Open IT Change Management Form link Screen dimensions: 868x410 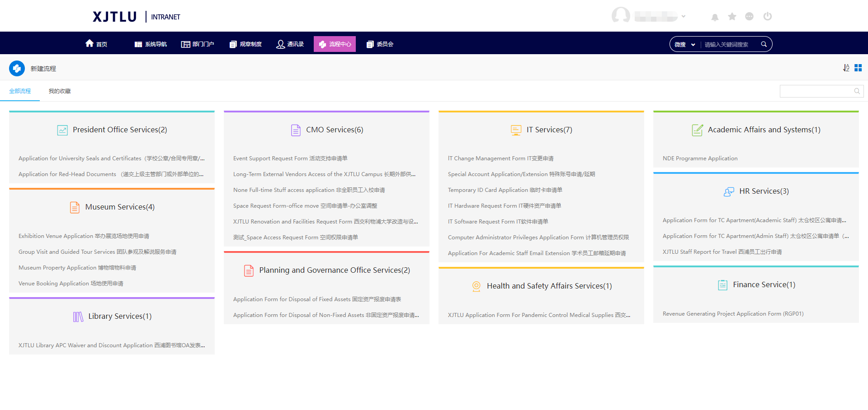[500, 158]
